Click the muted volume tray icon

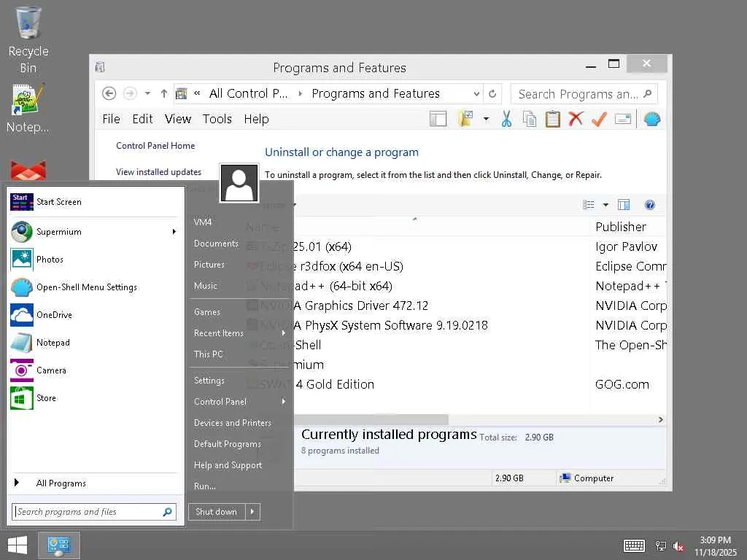(678, 546)
